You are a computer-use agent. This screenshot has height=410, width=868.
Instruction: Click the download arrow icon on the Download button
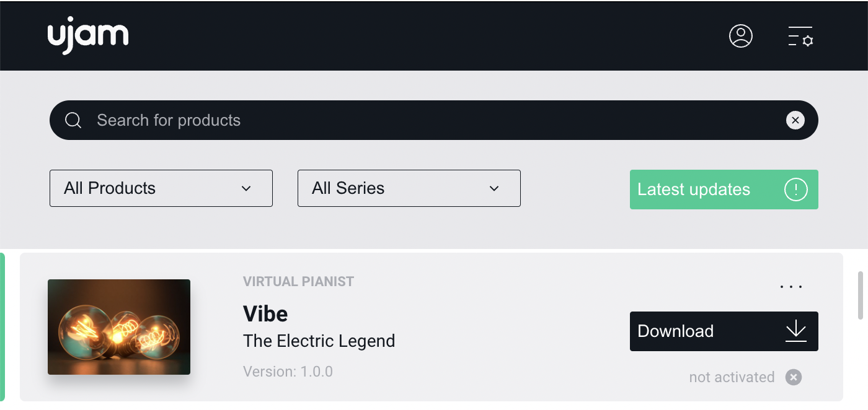coord(795,331)
